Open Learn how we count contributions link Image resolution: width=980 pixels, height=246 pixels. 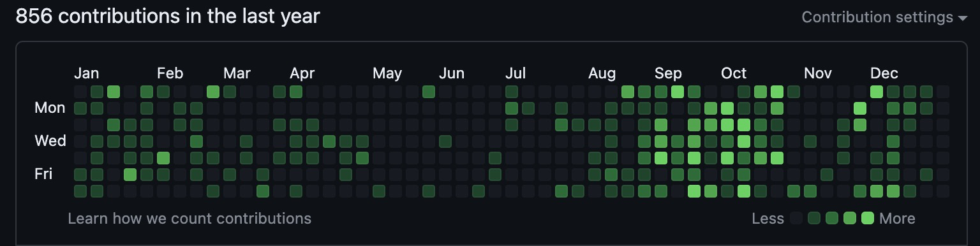click(189, 219)
